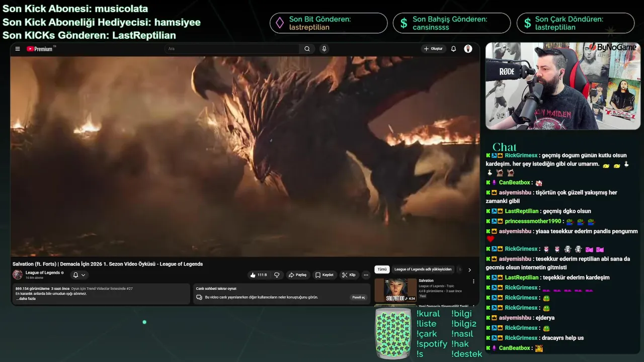Open Salvation suggested video thumbnail

click(x=395, y=290)
